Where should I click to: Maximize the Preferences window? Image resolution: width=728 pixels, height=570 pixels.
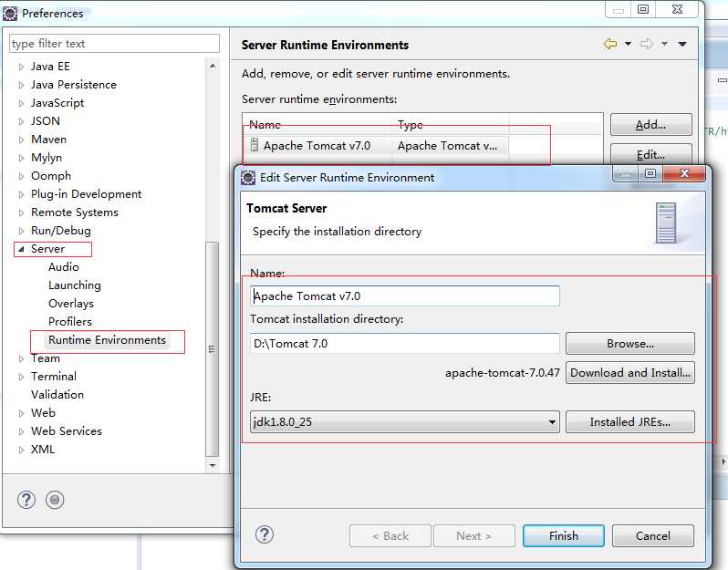(x=643, y=9)
